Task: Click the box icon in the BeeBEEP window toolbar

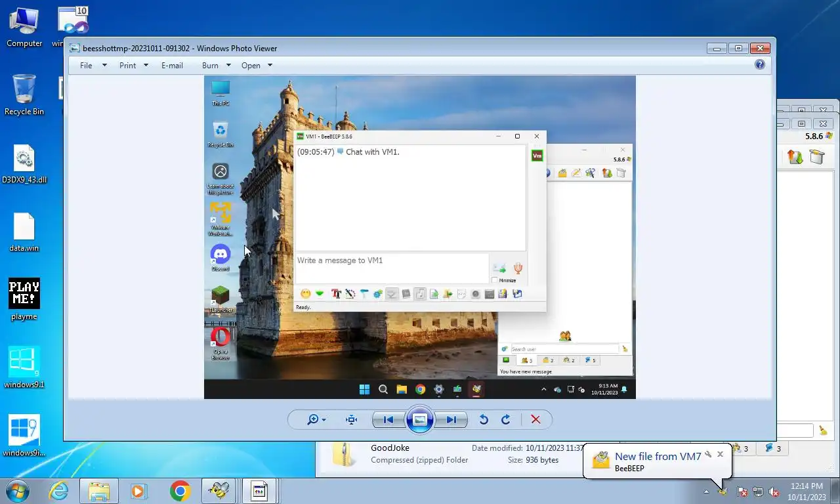Action: pyautogui.click(x=816, y=157)
